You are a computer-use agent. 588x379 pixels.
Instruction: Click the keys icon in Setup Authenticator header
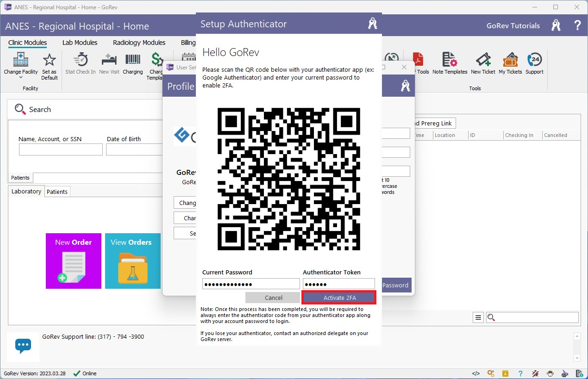pos(372,24)
